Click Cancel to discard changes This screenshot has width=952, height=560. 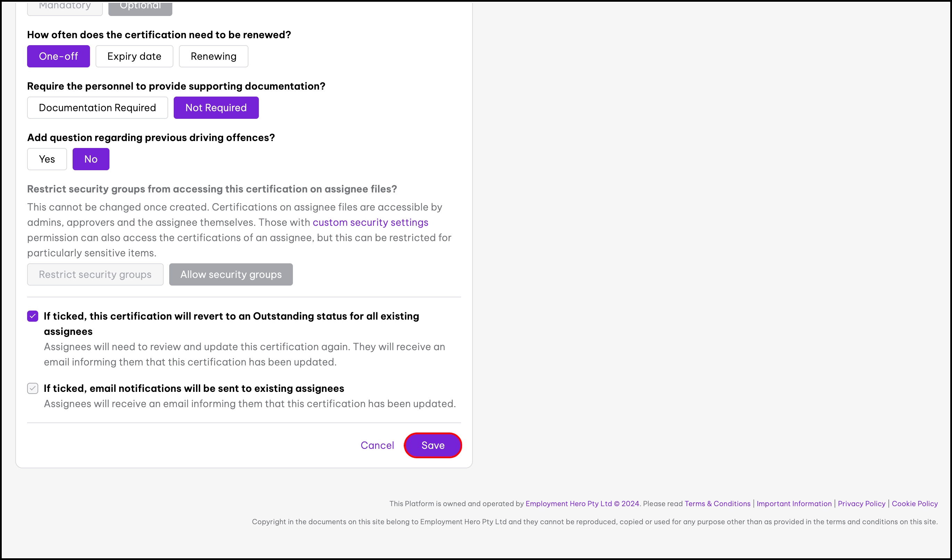377,446
